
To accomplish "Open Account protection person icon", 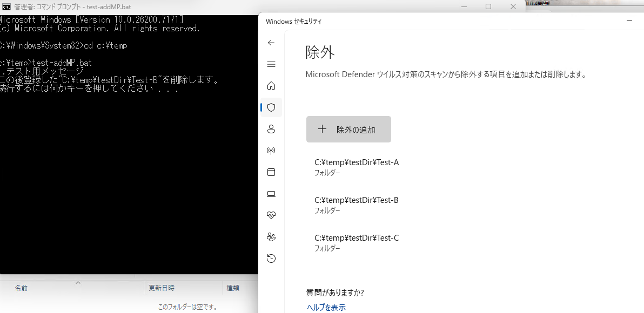I will (271, 129).
